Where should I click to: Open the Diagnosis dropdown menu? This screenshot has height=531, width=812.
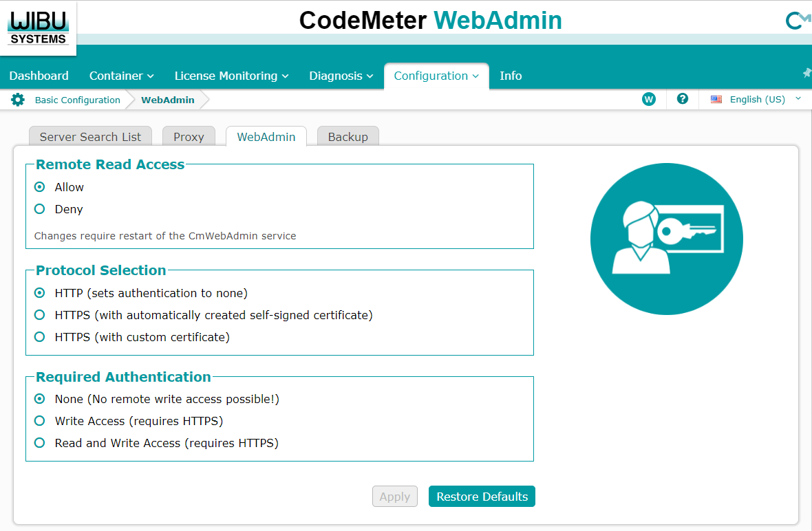click(341, 76)
